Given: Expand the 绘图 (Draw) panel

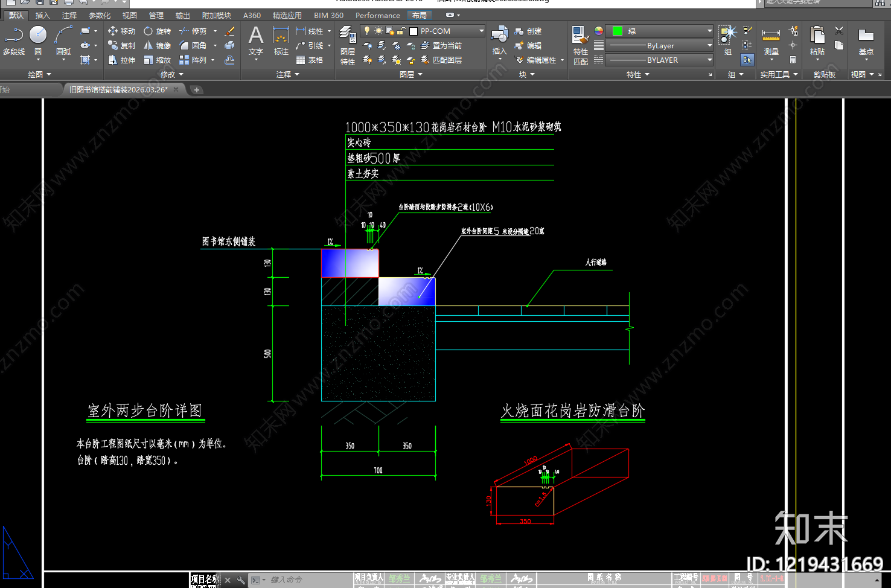Looking at the screenshot, I should pos(40,74).
